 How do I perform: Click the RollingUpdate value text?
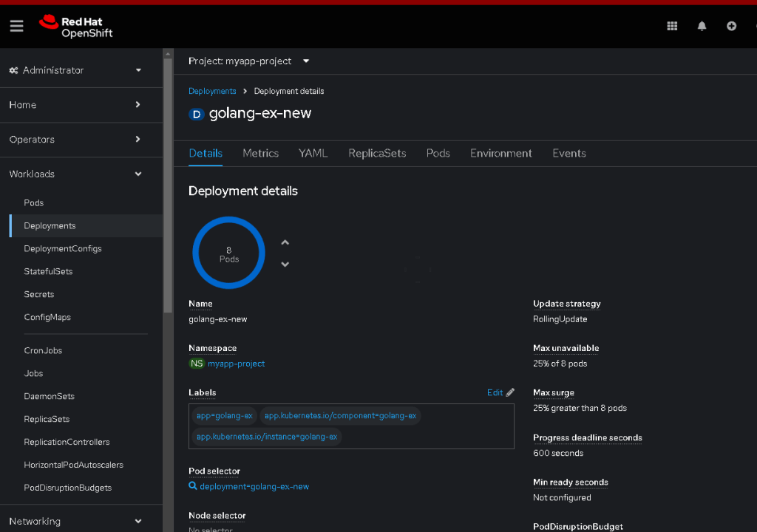pyautogui.click(x=560, y=319)
